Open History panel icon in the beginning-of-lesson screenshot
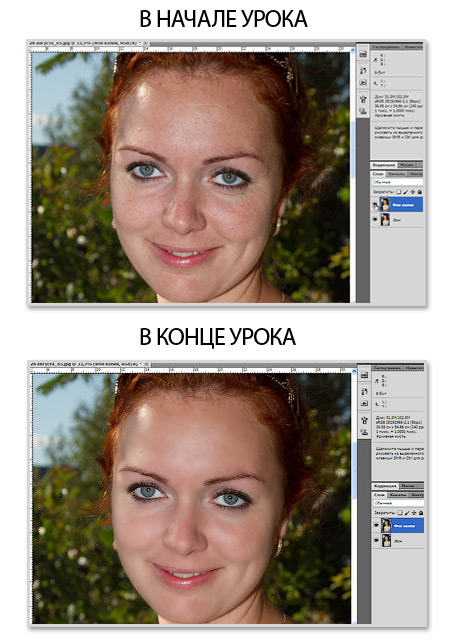450x640 pixels. (363, 70)
